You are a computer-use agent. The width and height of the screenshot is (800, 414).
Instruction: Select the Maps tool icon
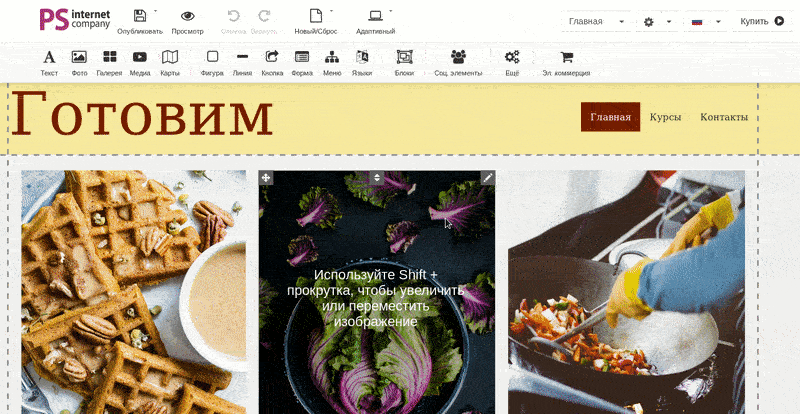pyautogui.click(x=170, y=58)
